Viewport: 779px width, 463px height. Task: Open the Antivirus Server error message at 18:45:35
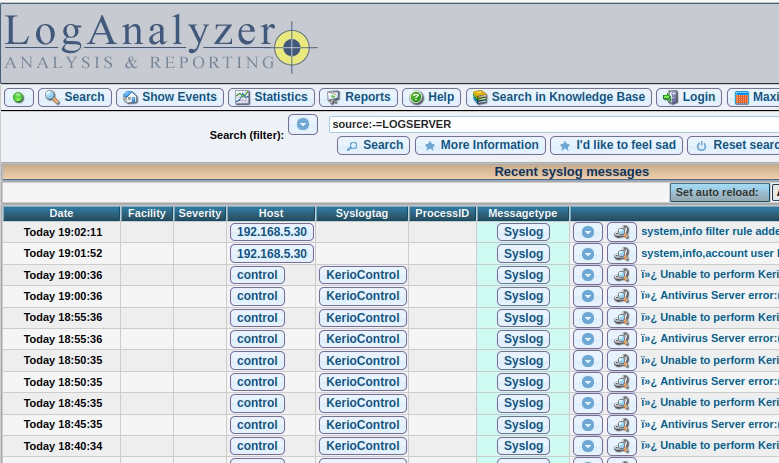pyautogui.click(x=710, y=424)
